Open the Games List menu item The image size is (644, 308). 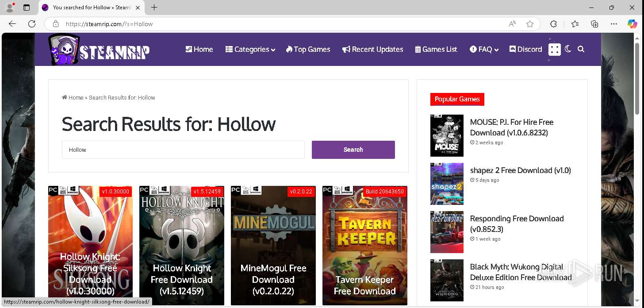point(436,49)
